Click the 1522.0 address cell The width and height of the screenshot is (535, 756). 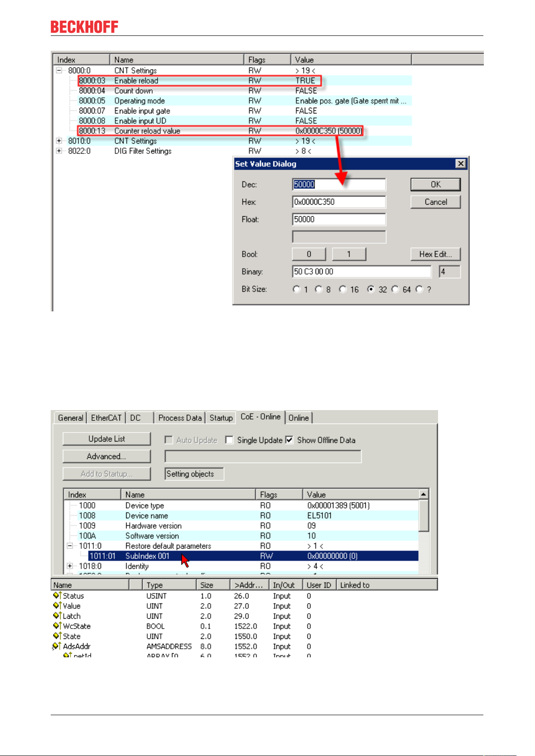point(246,626)
